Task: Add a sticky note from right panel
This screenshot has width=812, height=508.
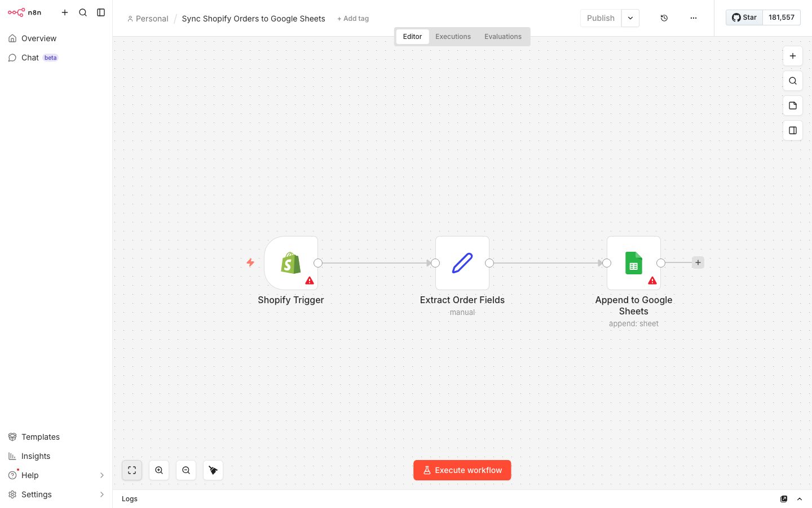Action: [792, 106]
